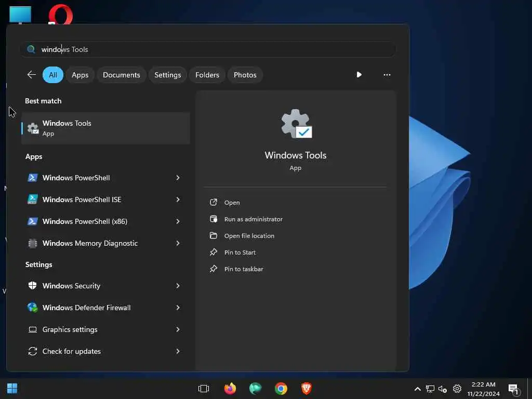The height and width of the screenshot is (399, 532).
Task: Select the Check for updates result label
Action: pos(72,351)
